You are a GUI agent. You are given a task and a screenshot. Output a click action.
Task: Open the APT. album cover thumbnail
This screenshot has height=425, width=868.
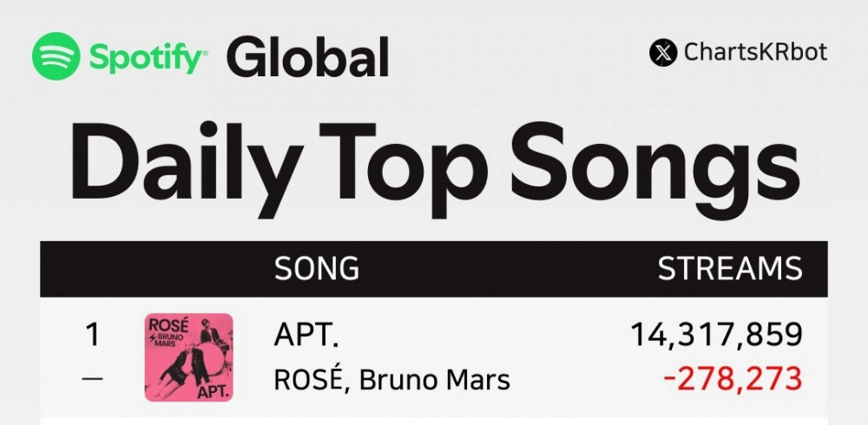tap(188, 357)
